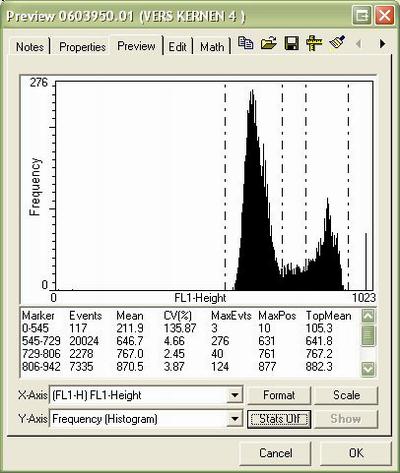Expand the Y-Axis Frequency dropdown

click(235, 419)
